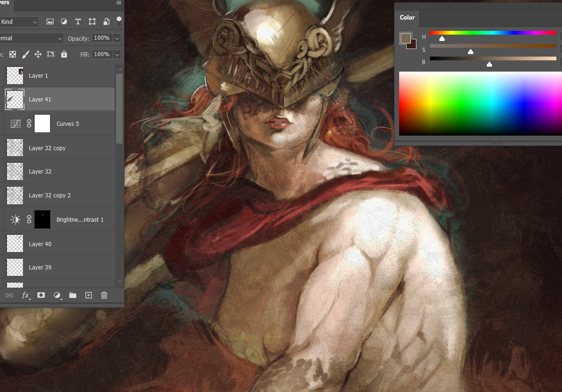562x392 pixels.
Task: Lock transparent pixels of the layer
Action: pos(13,54)
